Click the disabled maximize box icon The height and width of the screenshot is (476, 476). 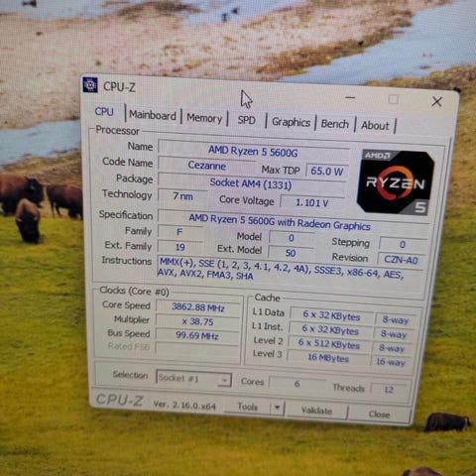coord(393,99)
